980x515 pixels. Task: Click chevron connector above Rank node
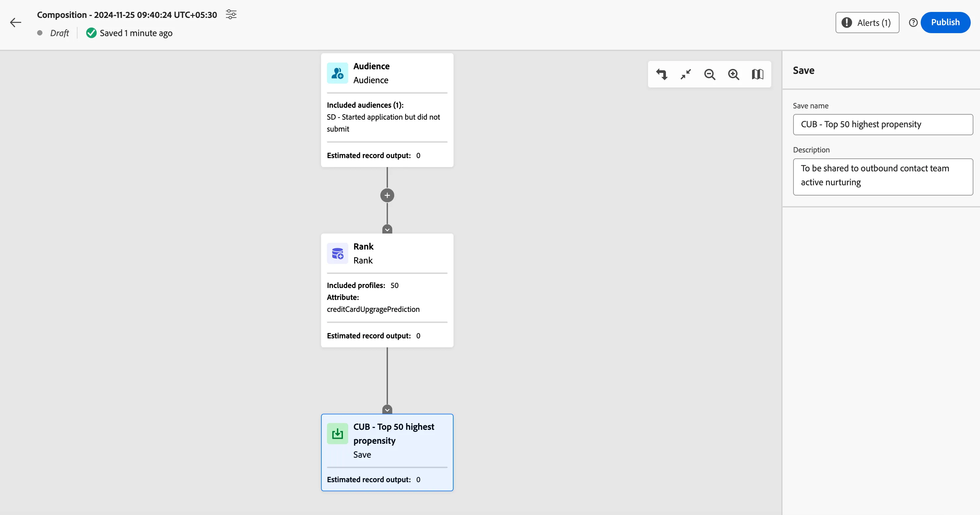pos(387,230)
